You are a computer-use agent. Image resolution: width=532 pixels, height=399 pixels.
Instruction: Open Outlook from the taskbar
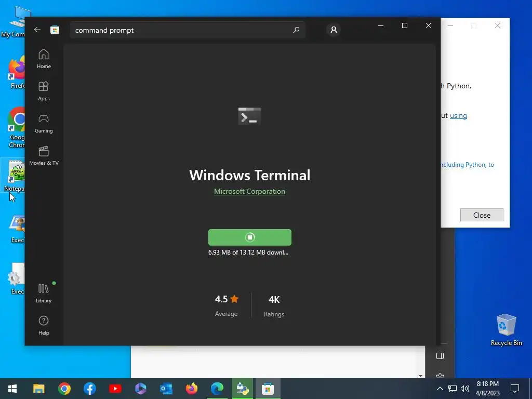[166, 389]
